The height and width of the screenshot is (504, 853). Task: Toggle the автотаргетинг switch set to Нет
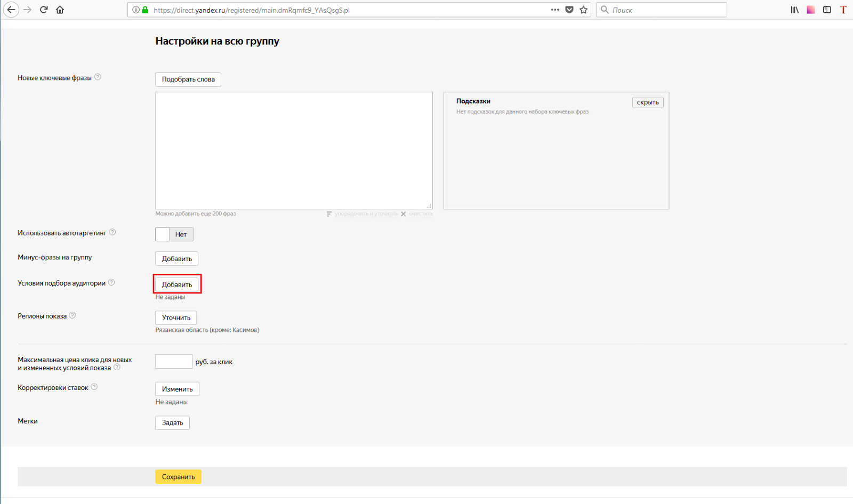(174, 234)
